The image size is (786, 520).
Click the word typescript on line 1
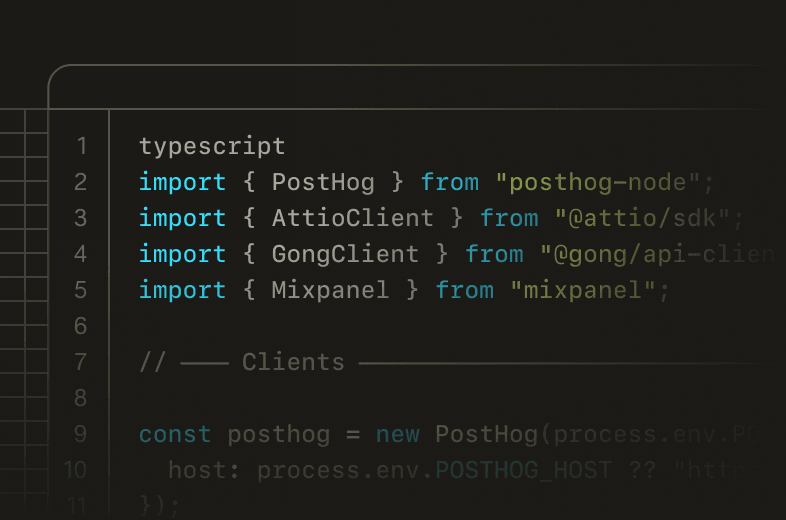coord(212,147)
